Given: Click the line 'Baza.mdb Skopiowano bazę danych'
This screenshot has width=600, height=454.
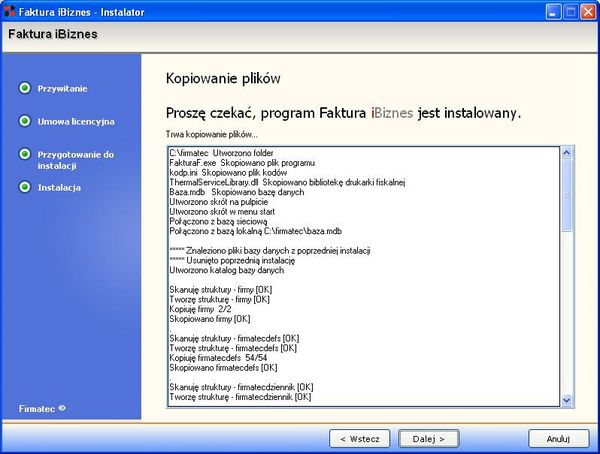Looking at the screenshot, I should (237, 192).
